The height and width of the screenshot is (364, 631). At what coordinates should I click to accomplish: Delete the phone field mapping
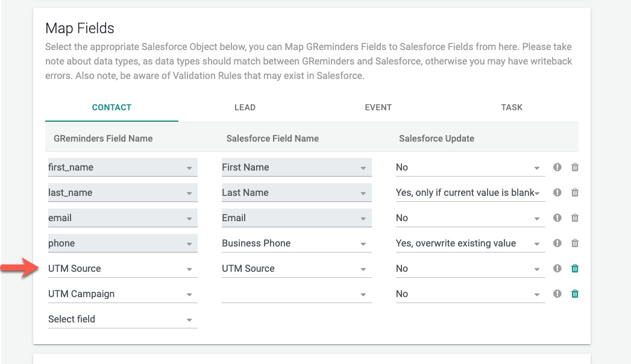click(574, 243)
